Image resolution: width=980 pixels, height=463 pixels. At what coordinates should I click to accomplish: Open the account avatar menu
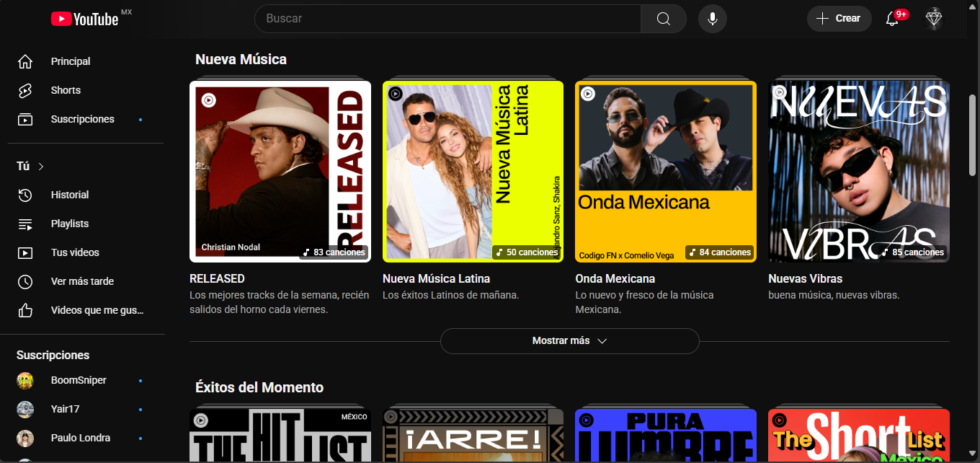(x=934, y=19)
